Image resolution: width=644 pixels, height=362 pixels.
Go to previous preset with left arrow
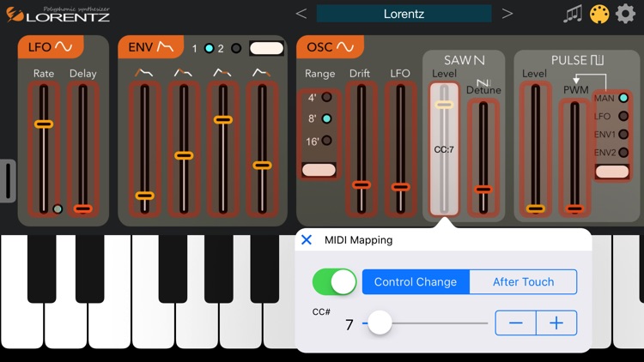(301, 14)
